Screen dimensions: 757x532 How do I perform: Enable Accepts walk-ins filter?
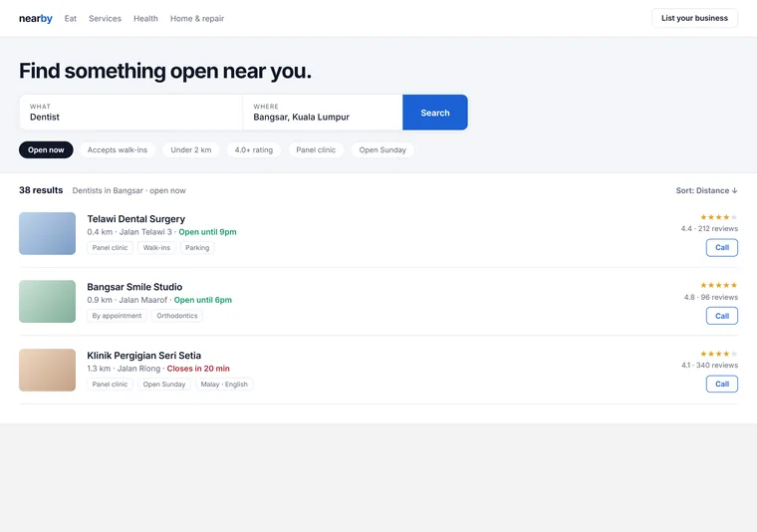coord(118,149)
